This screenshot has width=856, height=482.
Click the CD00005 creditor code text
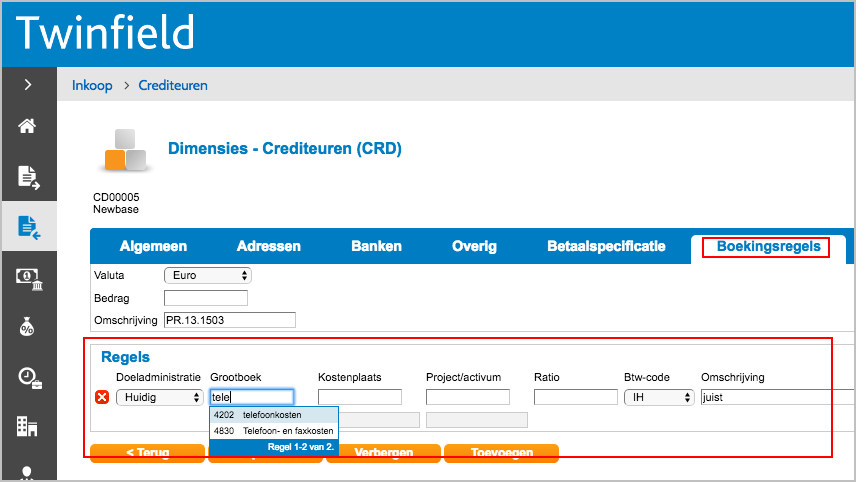116,197
